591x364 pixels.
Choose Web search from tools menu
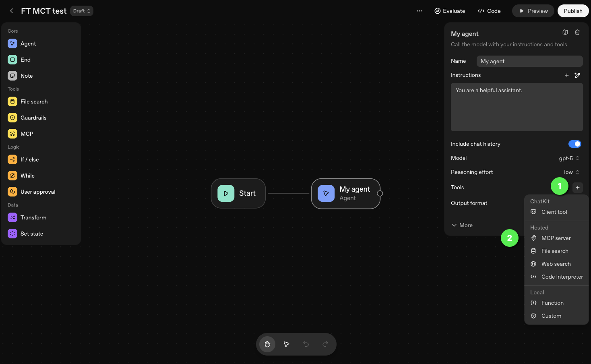click(x=556, y=264)
